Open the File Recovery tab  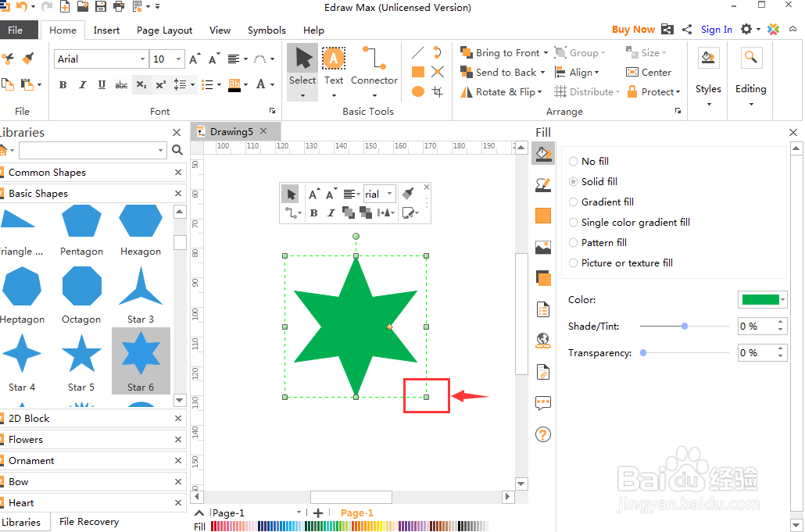pos(89,522)
